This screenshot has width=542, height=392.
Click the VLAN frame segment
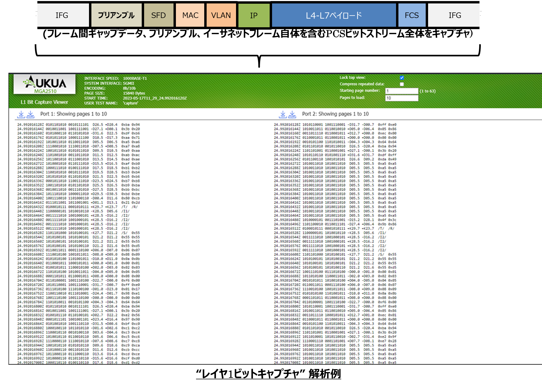click(x=221, y=15)
